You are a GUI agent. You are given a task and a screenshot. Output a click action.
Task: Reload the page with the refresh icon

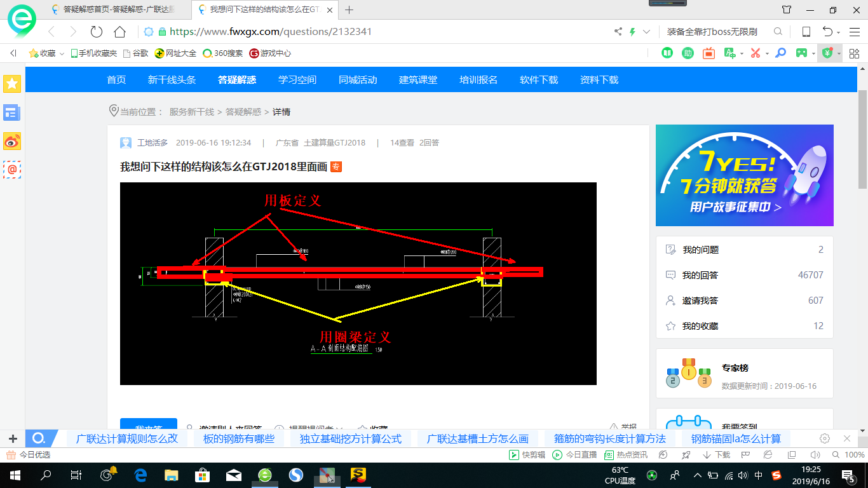(x=96, y=31)
